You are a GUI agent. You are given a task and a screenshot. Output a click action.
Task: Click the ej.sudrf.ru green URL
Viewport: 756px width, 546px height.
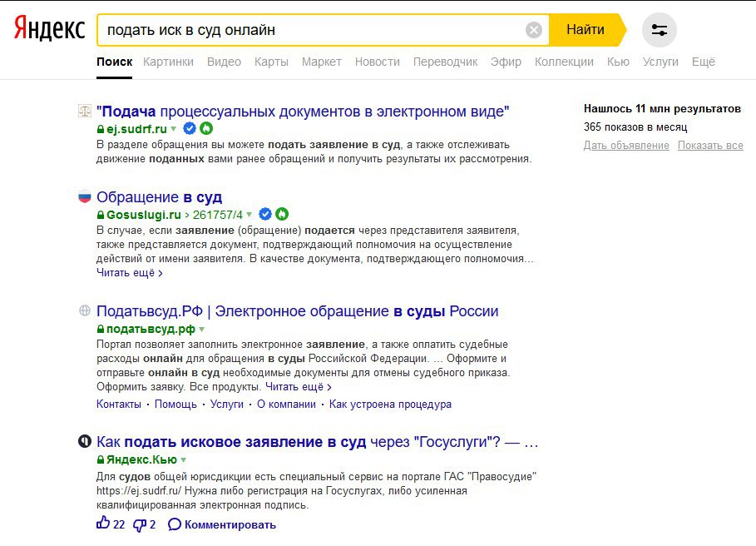[136, 129]
